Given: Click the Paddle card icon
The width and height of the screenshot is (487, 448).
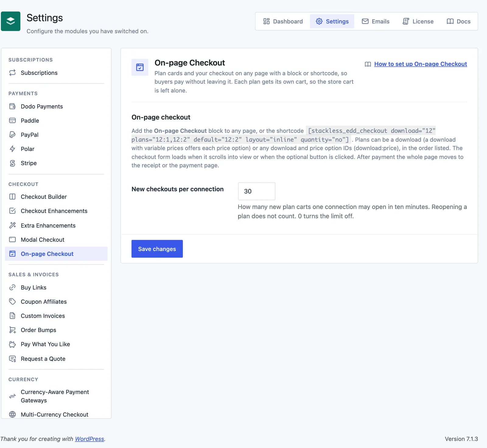Looking at the screenshot, I should [12, 121].
